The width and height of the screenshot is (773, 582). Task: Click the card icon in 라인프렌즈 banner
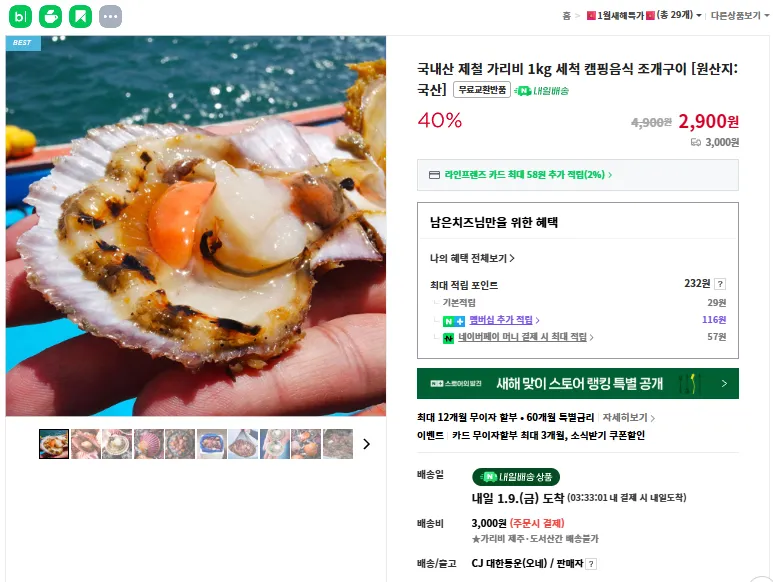[x=434, y=175]
